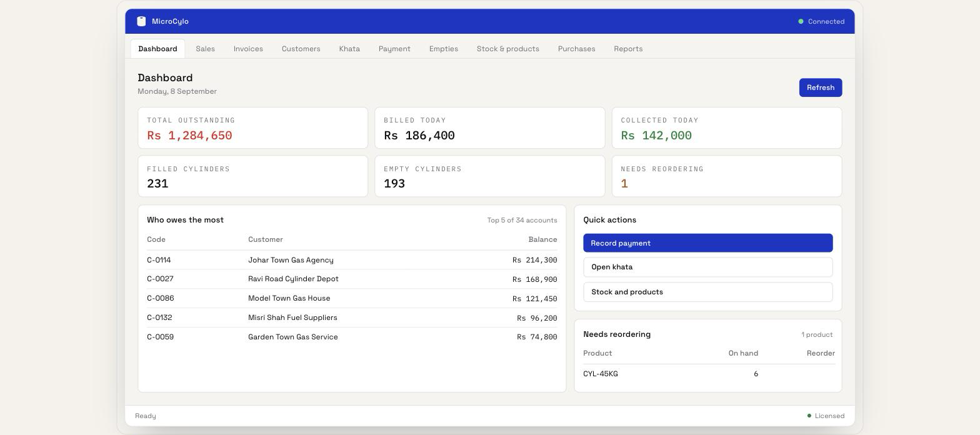Click the green Licensed status dot

[809, 416]
